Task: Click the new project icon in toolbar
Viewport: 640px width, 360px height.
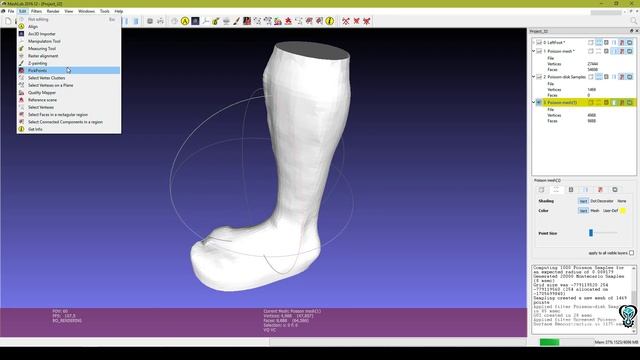Action: pos(8,21)
